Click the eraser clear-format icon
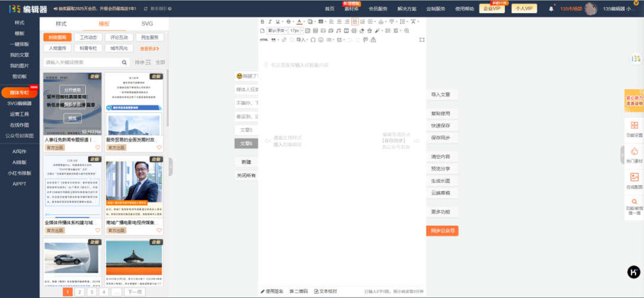The width and height of the screenshot is (644, 298). pyautogui.click(x=362, y=30)
